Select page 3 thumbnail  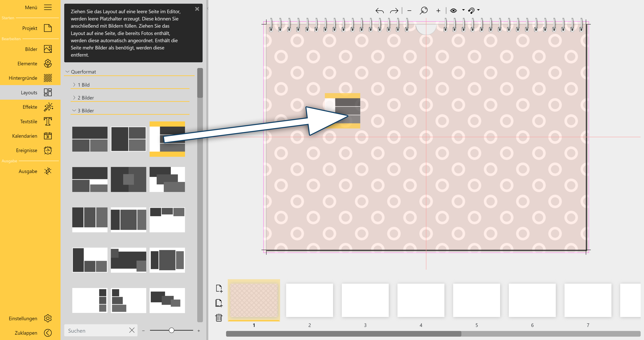click(x=365, y=300)
